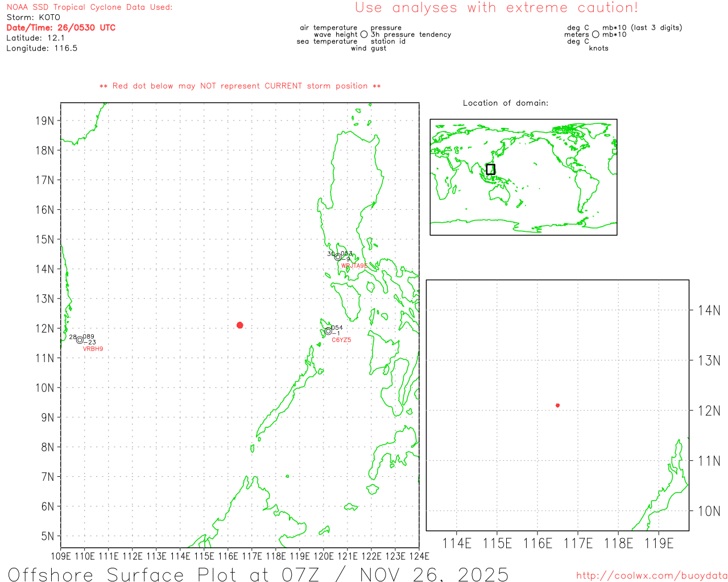Click the legend circle beside 'wave height'
Viewport: 728px width, 582px height.
(x=364, y=35)
